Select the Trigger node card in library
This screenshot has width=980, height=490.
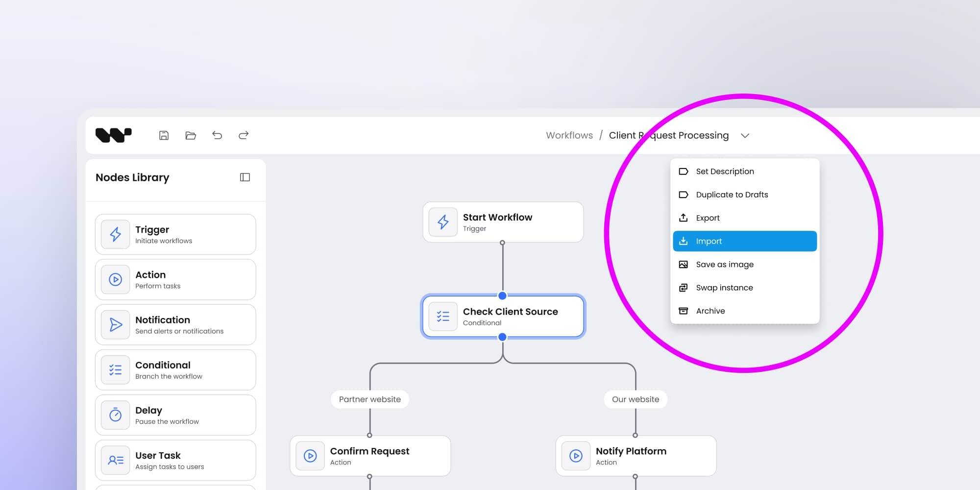(x=175, y=234)
